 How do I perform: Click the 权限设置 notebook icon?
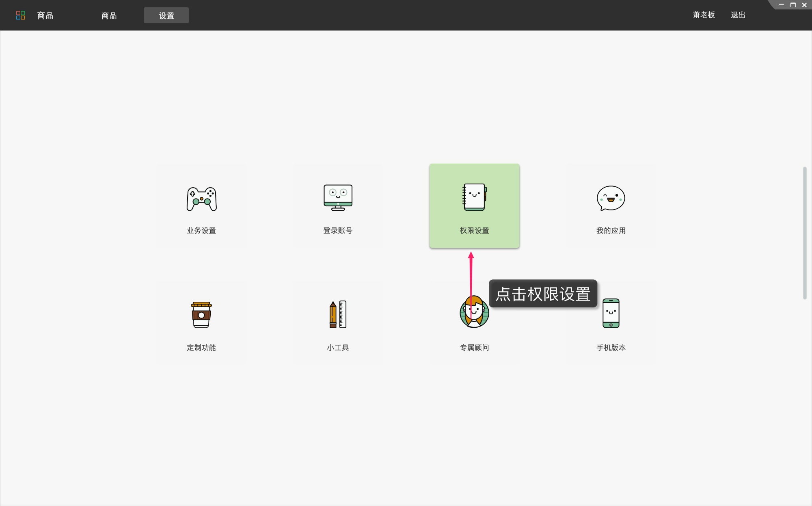pos(474,197)
